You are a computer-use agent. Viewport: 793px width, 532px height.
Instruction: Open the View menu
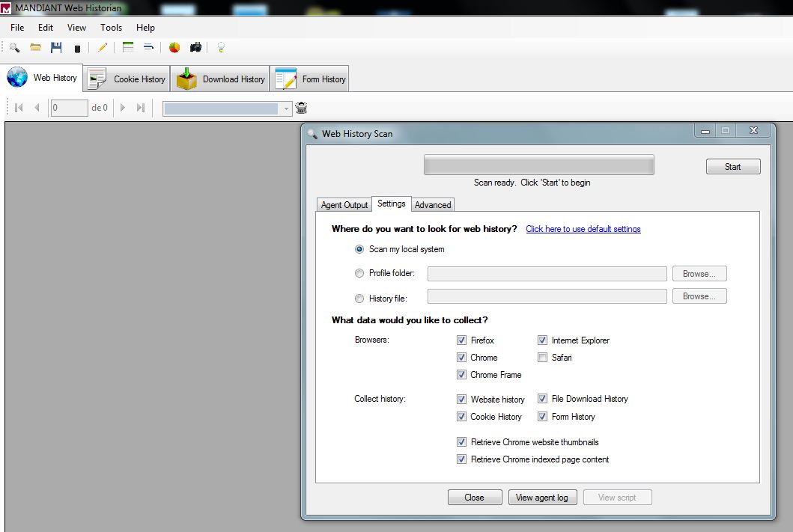[x=76, y=28]
